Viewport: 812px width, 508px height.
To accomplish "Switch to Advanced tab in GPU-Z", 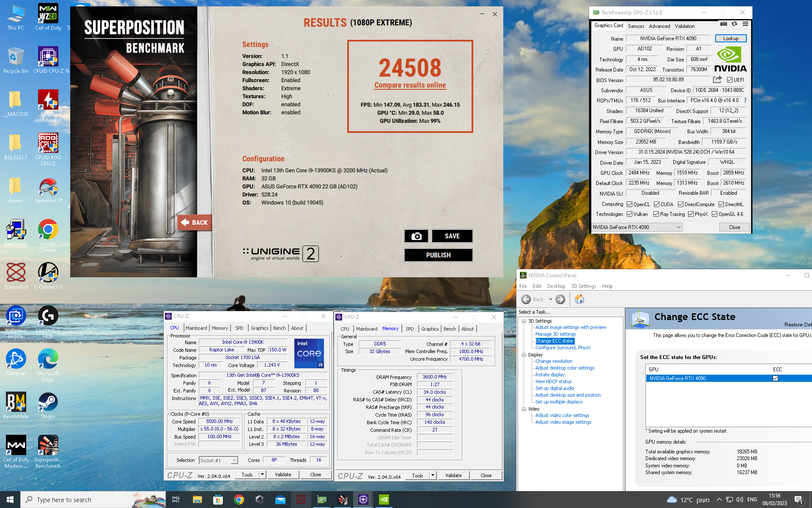I will [659, 26].
